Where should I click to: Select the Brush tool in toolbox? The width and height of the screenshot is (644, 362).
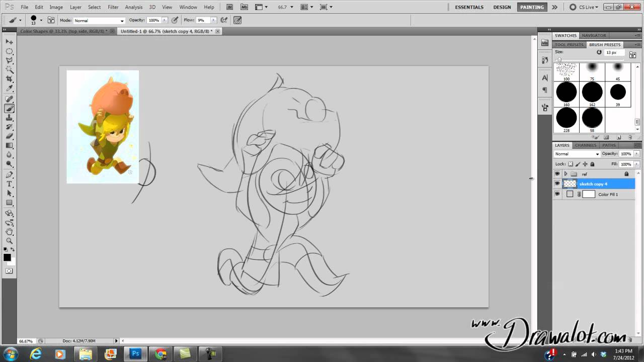click(x=9, y=108)
